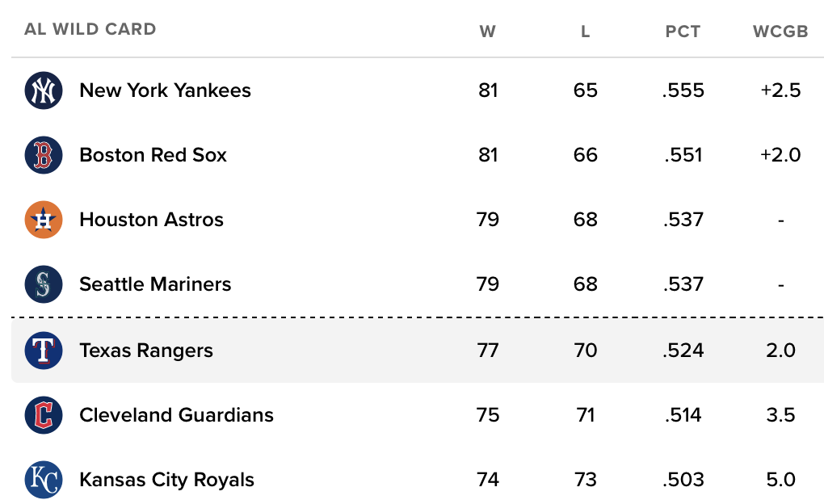824x504 pixels.
Task: Open the Texas Rangers team link
Action: tap(146, 351)
